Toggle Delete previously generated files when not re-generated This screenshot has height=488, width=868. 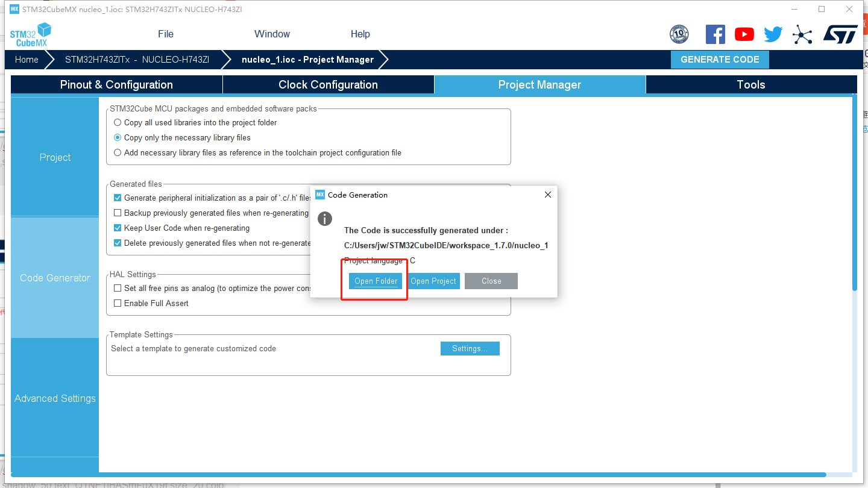118,243
